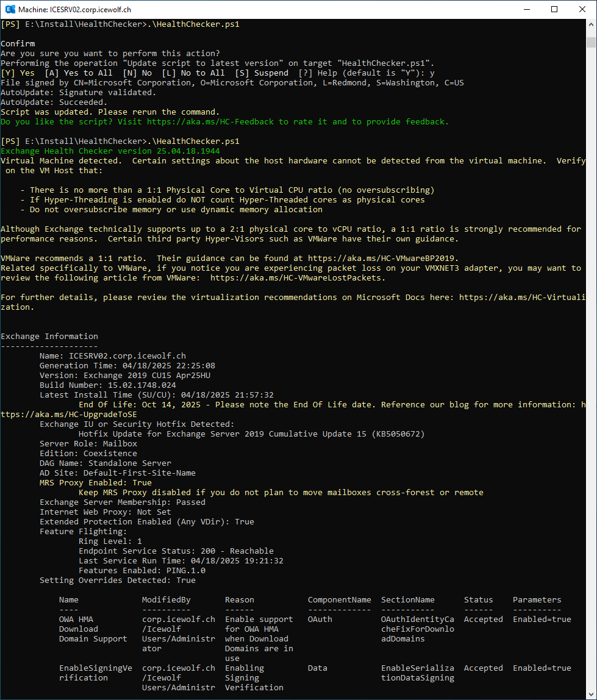Minimize the ICESRV02 console window
Viewport: 597px width, 700px height.
point(527,9)
